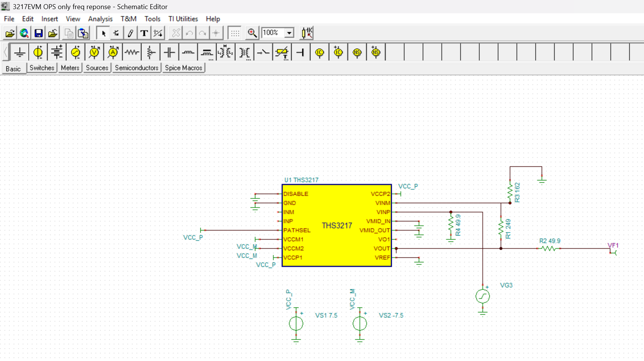This screenshot has width=644, height=361.
Task: Pick the ammeter component
Action: [113, 52]
